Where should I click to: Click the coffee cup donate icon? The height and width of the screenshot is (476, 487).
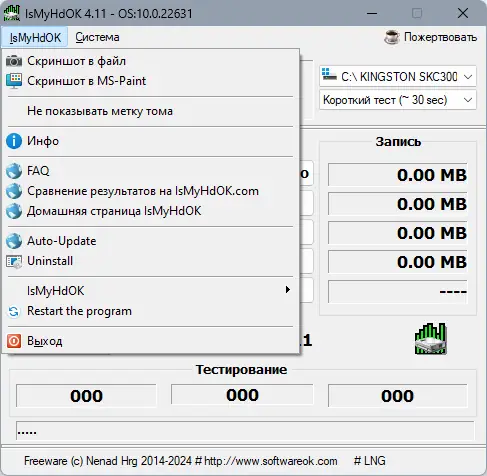[392, 37]
